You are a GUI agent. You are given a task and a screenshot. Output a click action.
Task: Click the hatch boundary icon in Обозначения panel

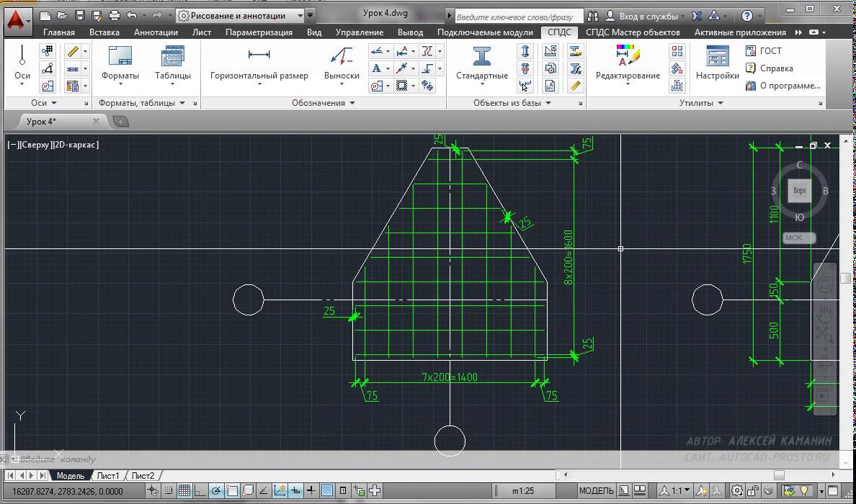coord(402,86)
